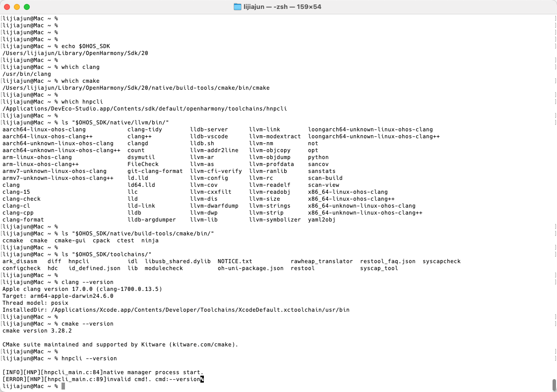The height and width of the screenshot is (392, 557).
Task: Click 'syscapcheck' entry
Action: (x=441, y=261)
